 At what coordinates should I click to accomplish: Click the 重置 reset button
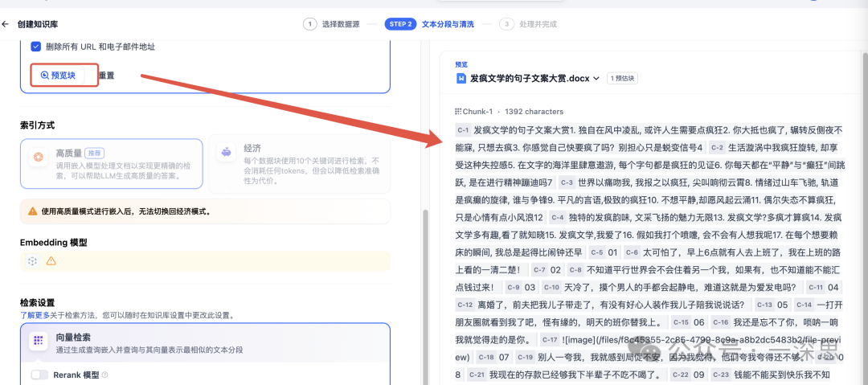(106, 76)
